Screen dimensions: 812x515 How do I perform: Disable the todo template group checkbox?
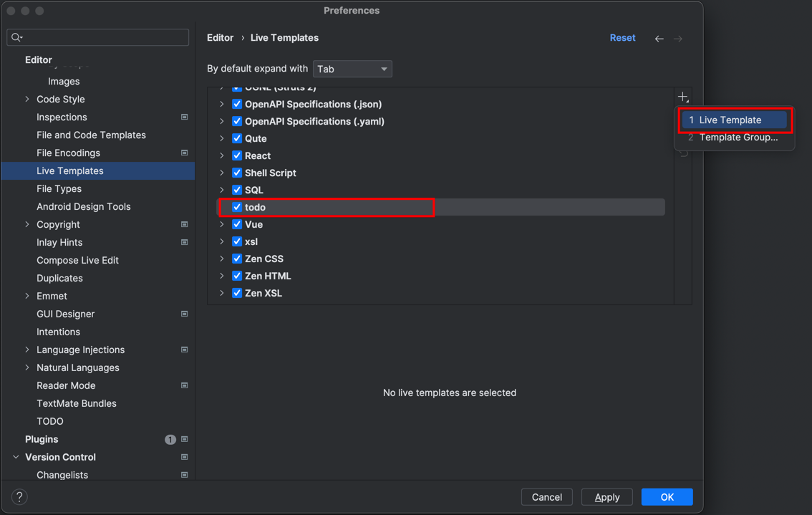tap(237, 207)
